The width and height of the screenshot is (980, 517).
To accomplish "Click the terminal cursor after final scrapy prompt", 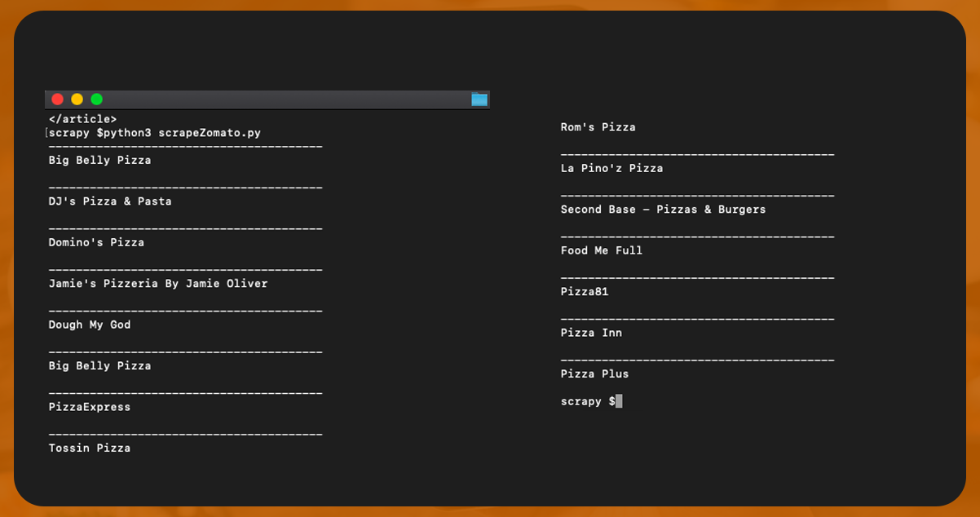I will click(619, 401).
